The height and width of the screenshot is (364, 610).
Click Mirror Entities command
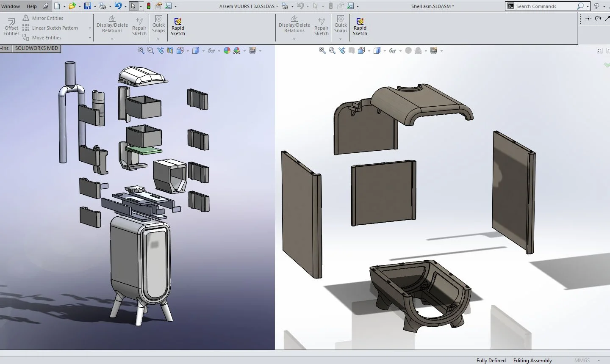coord(43,18)
